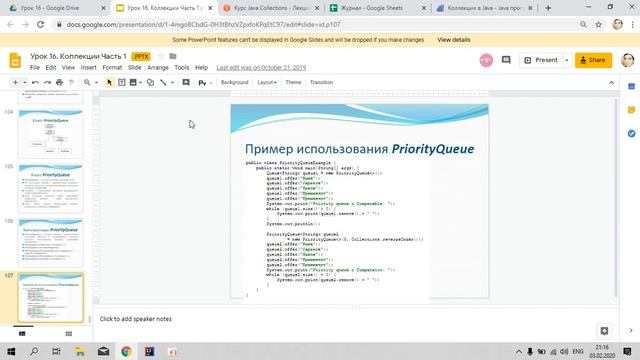Open comment history
This screenshot has width=640, height=360.
506,60
